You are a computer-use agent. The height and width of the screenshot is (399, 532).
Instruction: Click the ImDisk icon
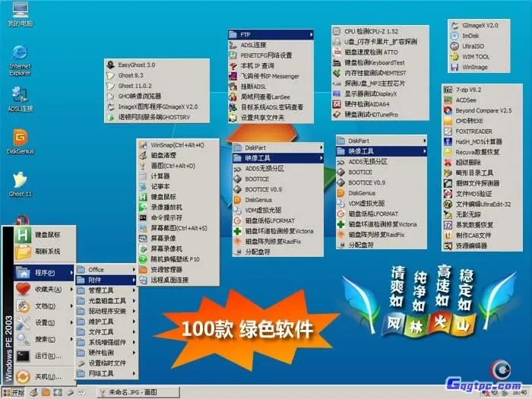pos(454,36)
